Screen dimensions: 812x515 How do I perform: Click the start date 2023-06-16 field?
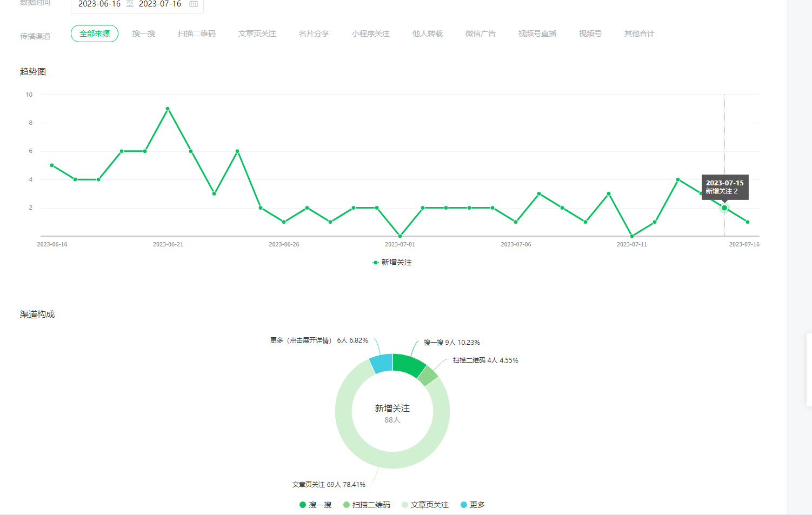[x=99, y=4]
